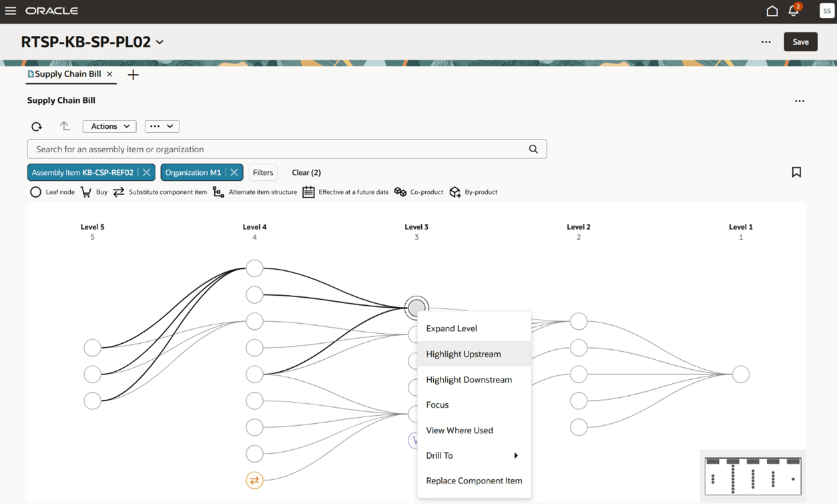This screenshot has width=837, height=504.
Task: Click the Level 2 column header
Action: [x=579, y=227]
